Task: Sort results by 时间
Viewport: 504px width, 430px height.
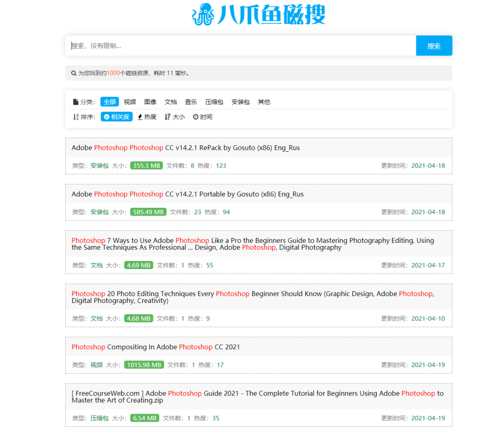Action: point(203,117)
